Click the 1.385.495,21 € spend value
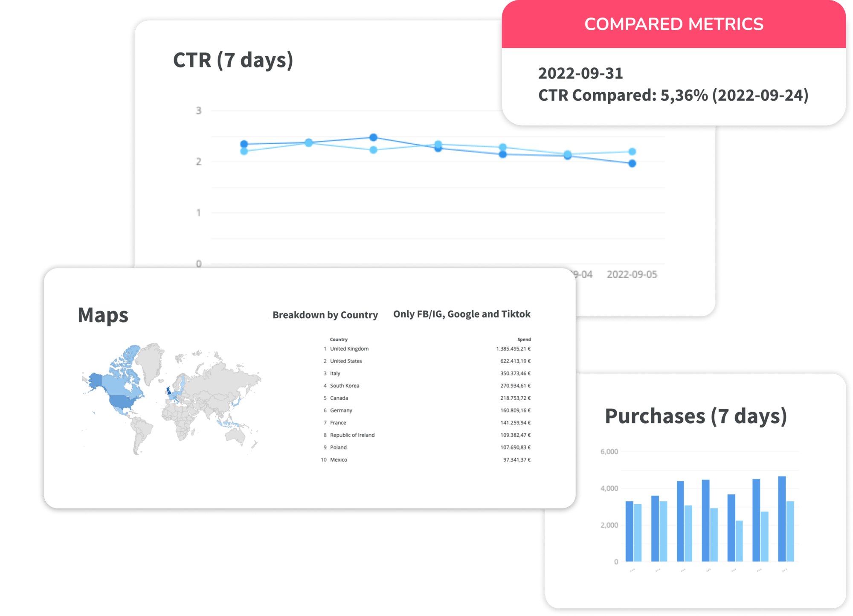853x616 pixels. click(513, 349)
